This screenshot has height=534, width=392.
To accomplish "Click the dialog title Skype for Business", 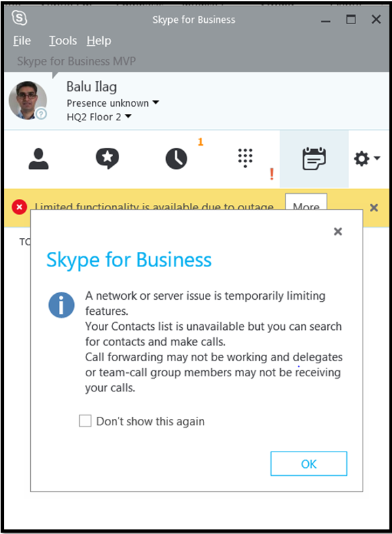I will tap(129, 260).
